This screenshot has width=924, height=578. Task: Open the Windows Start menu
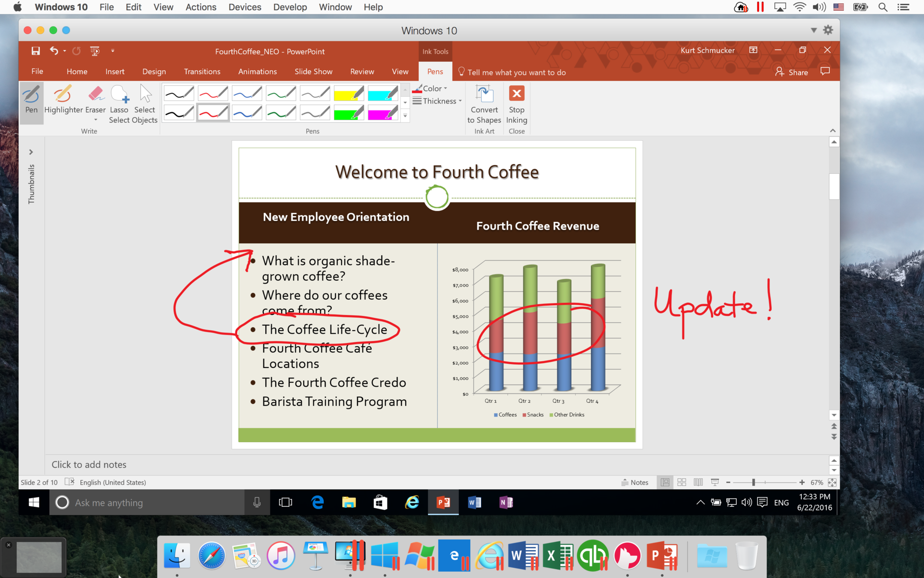[x=34, y=502]
